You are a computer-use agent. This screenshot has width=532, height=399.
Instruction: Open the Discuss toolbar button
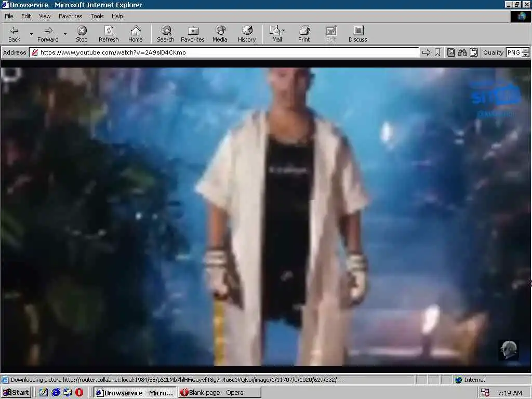pyautogui.click(x=357, y=34)
